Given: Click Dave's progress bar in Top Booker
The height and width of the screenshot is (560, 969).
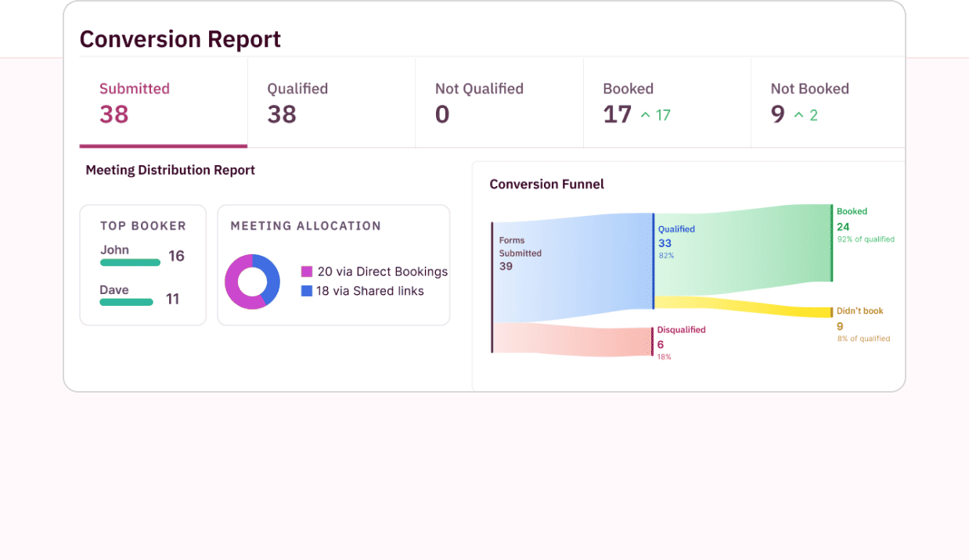Looking at the screenshot, I should (x=126, y=302).
